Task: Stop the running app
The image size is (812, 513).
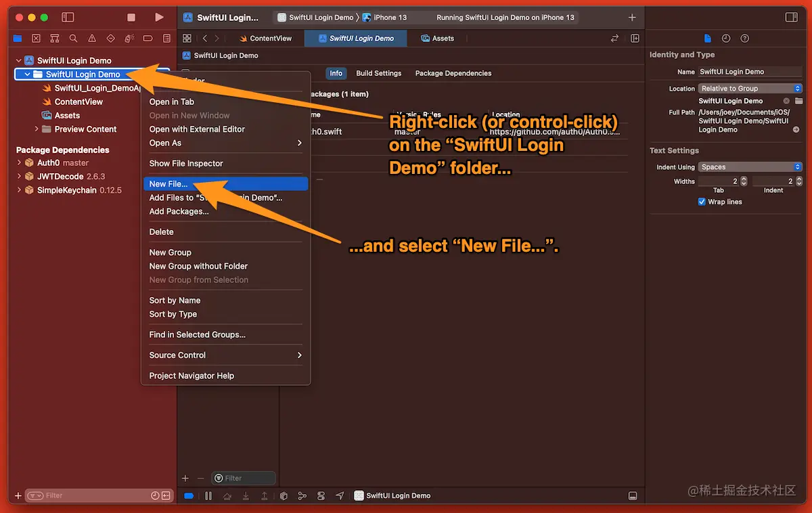Action: (x=131, y=17)
